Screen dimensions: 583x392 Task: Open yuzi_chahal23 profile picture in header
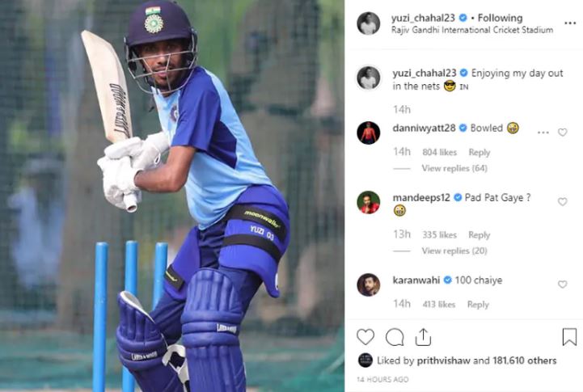[368, 23]
